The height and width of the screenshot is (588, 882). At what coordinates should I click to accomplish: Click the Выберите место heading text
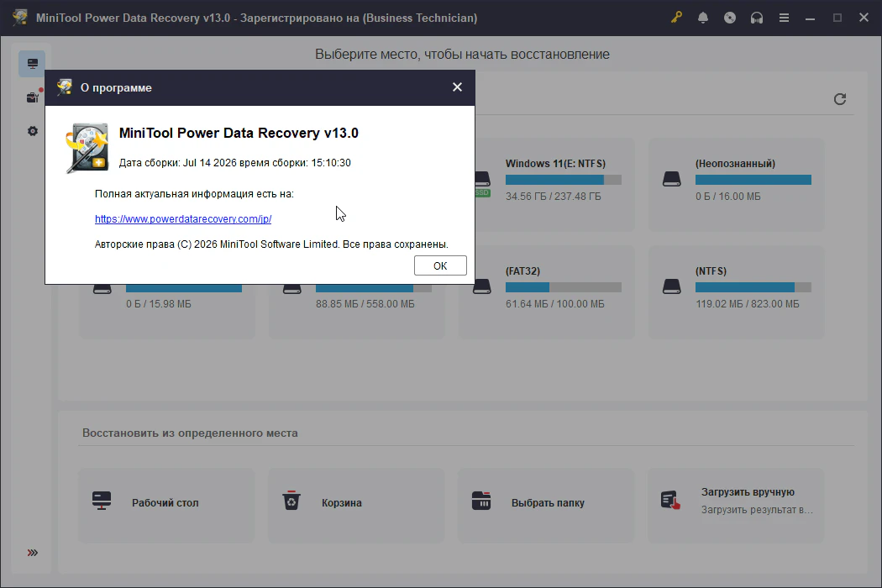click(x=462, y=54)
